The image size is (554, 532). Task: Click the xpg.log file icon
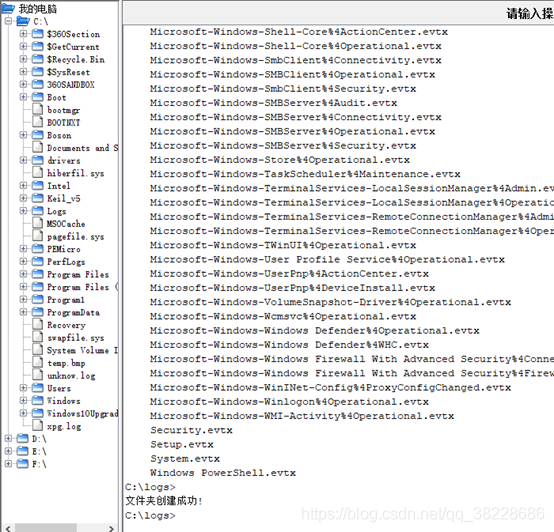coord(38,425)
